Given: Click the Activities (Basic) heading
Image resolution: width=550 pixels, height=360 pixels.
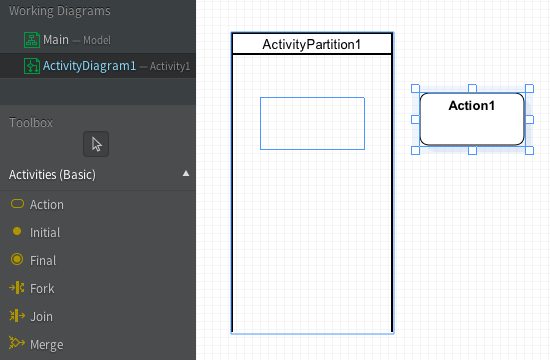Looking at the screenshot, I should pyautogui.click(x=52, y=174).
